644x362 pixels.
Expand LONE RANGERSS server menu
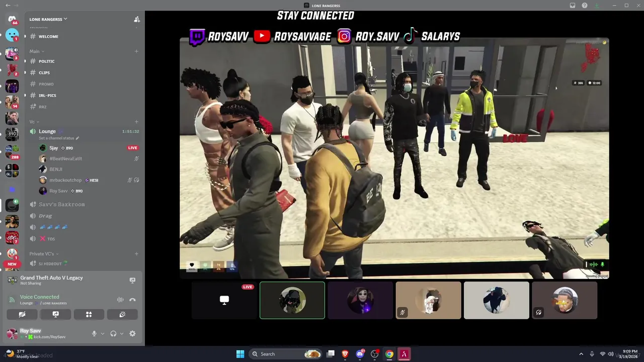pyautogui.click(x=48, y=19)
